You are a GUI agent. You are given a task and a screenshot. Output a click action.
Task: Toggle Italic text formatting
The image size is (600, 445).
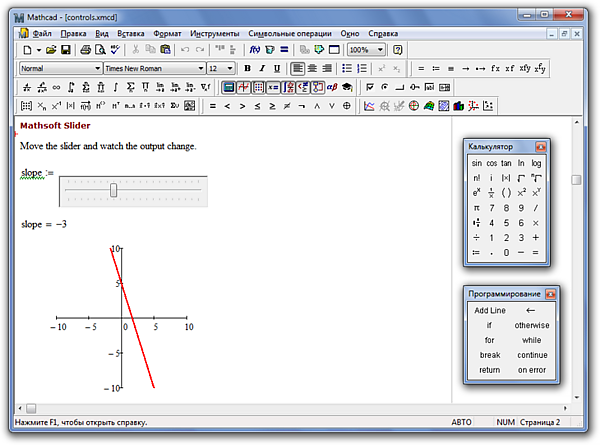261,68
